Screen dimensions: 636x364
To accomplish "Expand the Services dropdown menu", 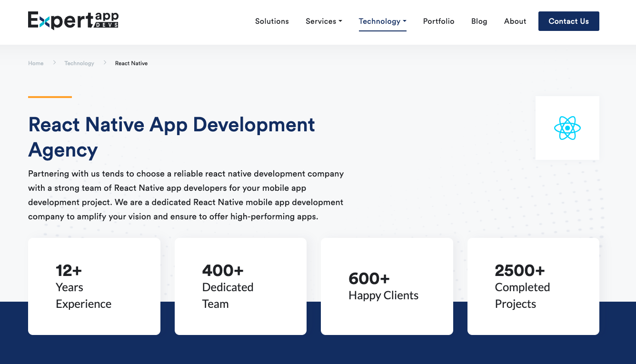I will (324, 21).
